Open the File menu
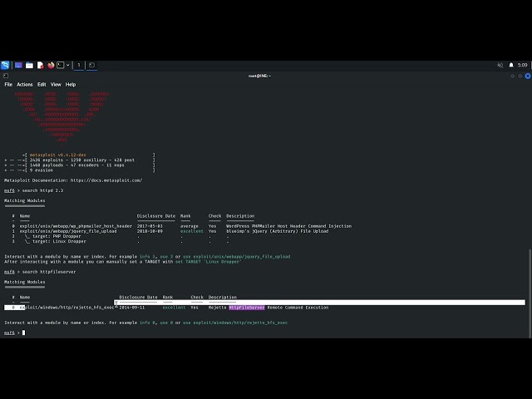This screenshot has width=532, height=399. pos(8,85)
